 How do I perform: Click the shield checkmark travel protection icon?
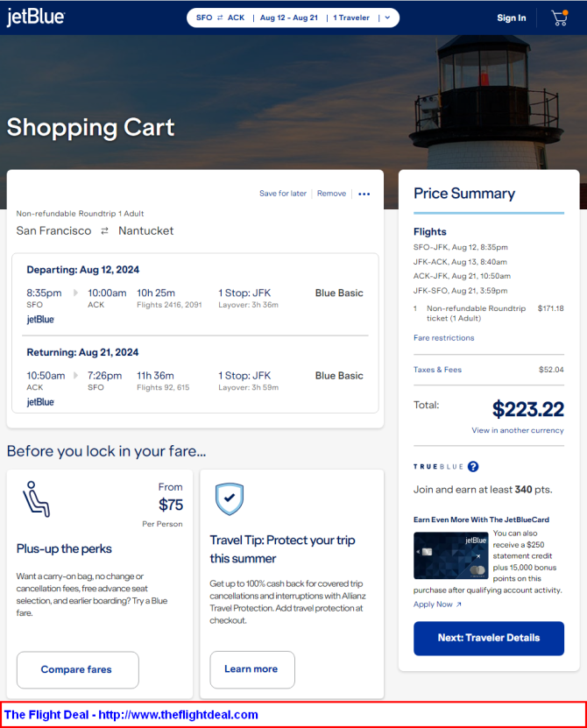[229, 498]
